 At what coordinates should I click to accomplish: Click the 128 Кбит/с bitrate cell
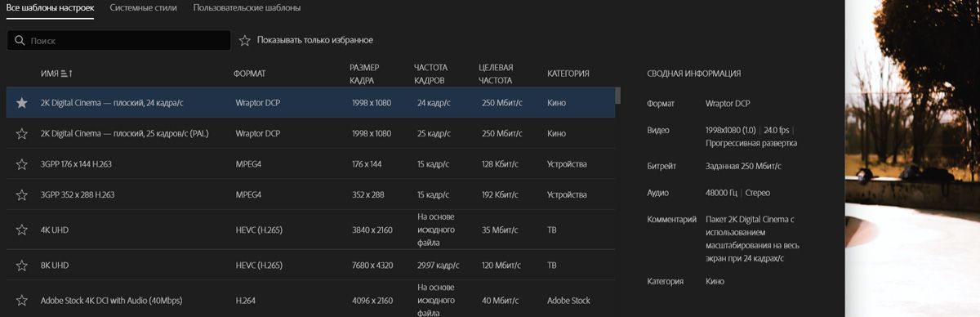point(501,164)
